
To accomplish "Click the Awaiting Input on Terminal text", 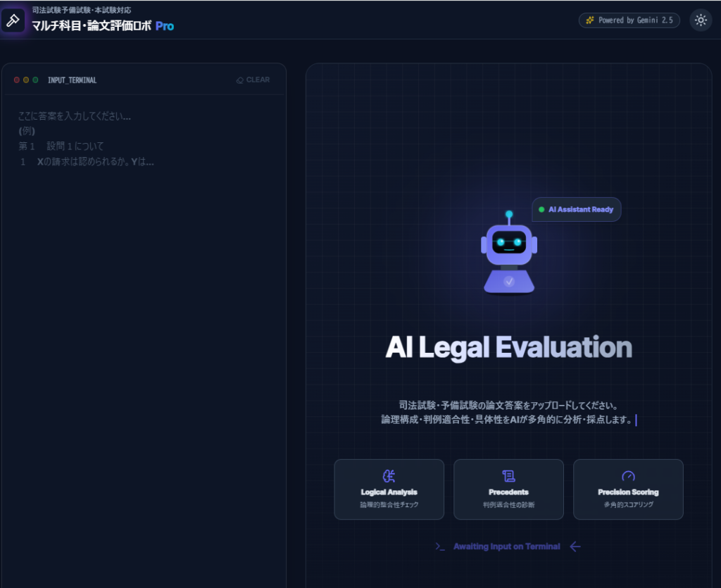I will pos(506,546).
